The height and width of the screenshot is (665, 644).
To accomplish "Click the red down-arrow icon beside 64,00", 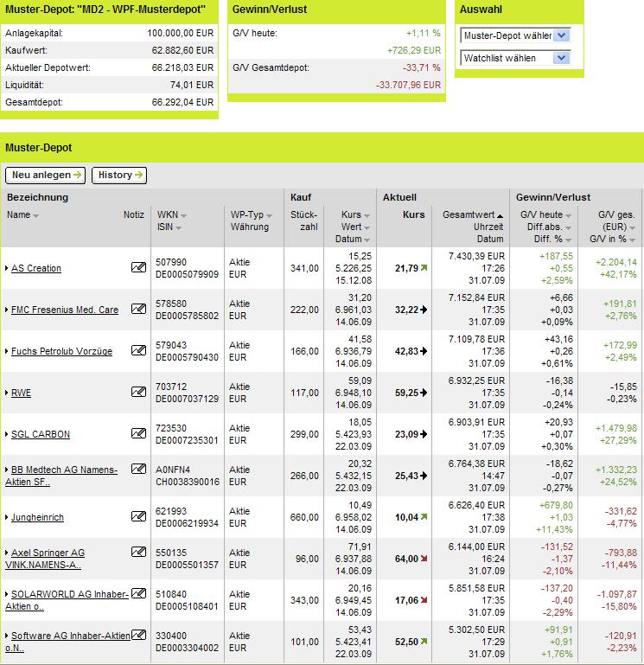I will pyautogui.click(x=424, y=559).
